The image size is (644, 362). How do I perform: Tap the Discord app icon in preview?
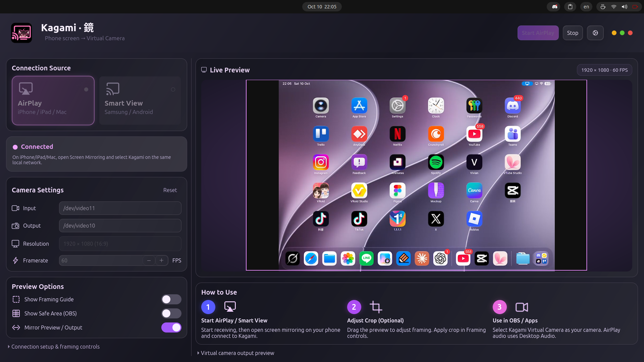tap(513, 106)
